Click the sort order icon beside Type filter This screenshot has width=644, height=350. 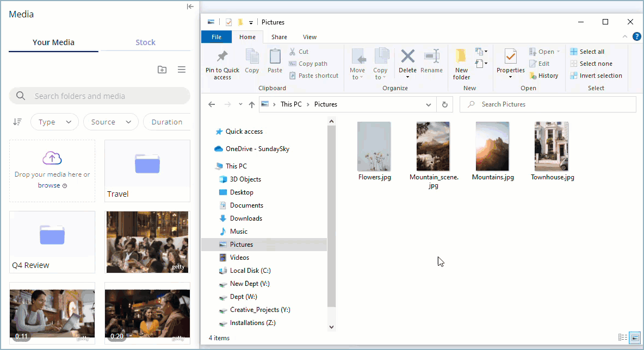coord(17,122)
